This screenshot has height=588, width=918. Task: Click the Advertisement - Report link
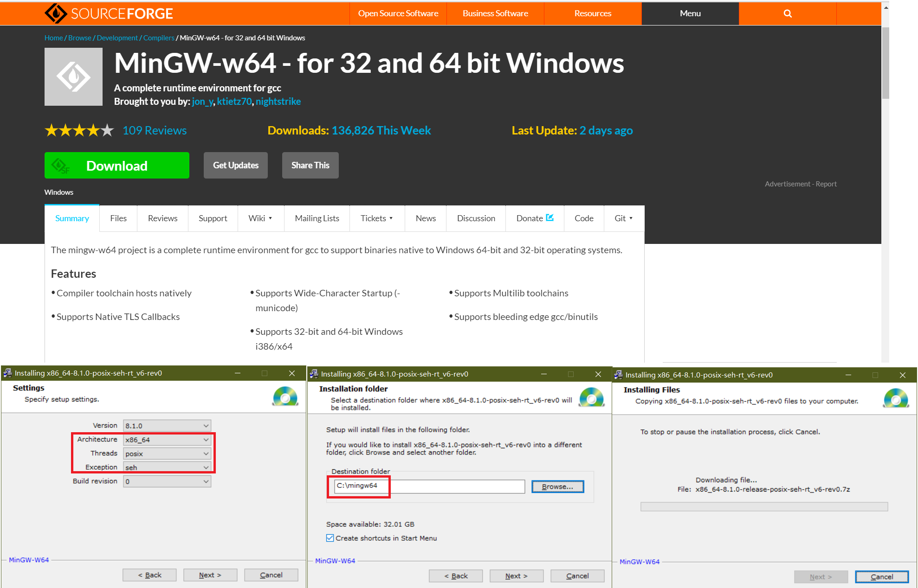801,184
